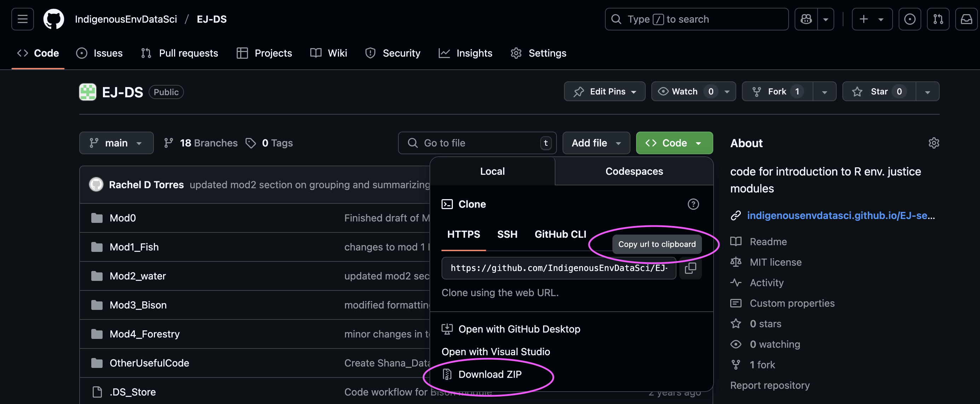The image size is (980, 404).
Task: Focus the Go to file search box
Action: coord(477,143)
